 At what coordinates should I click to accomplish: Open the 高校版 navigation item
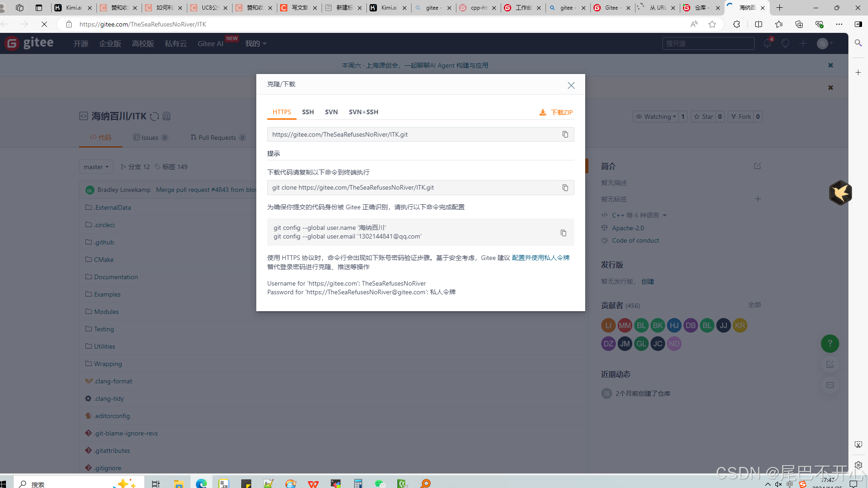click(143, 43)
